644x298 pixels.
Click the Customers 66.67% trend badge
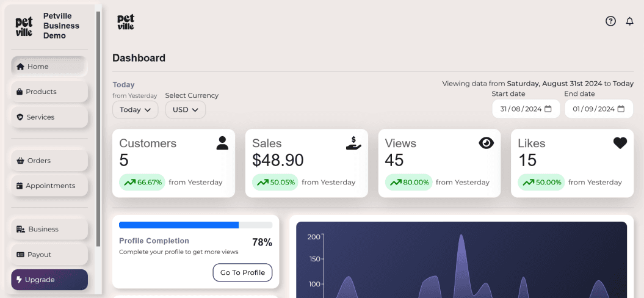(x=142, y=182)
